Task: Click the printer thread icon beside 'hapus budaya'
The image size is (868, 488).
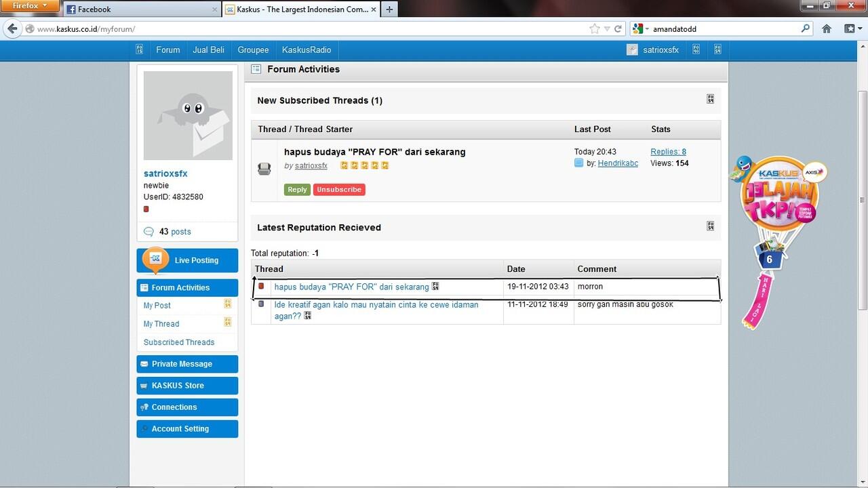Action: (x=264, y=169)
